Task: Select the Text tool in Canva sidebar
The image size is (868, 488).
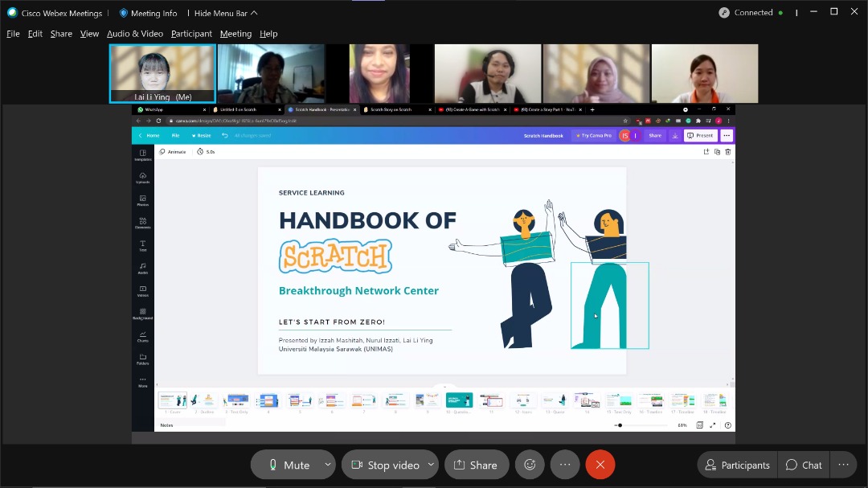Action: pos(143,246)
